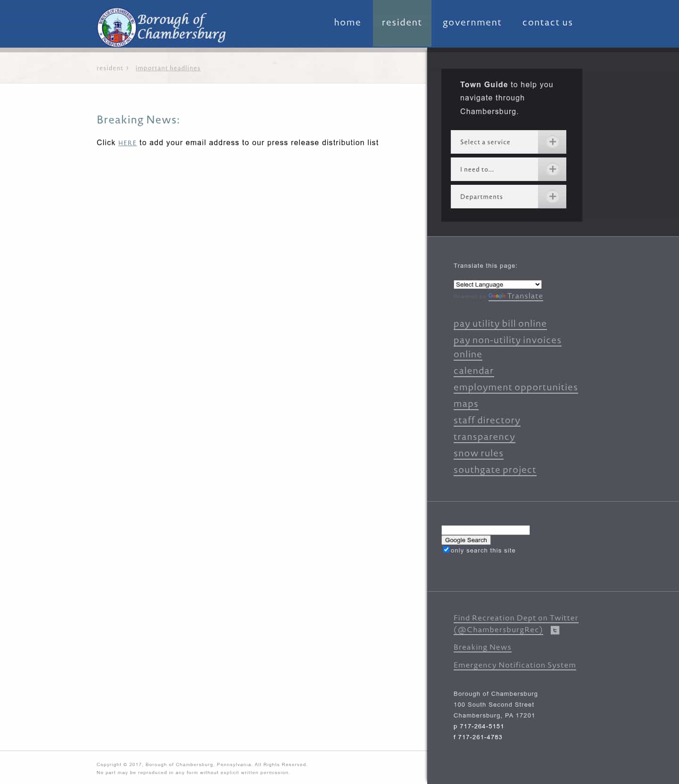Toggle the only search this site checkbox
Viewport: 679px width, 784px height.
(x=446, y=550)
